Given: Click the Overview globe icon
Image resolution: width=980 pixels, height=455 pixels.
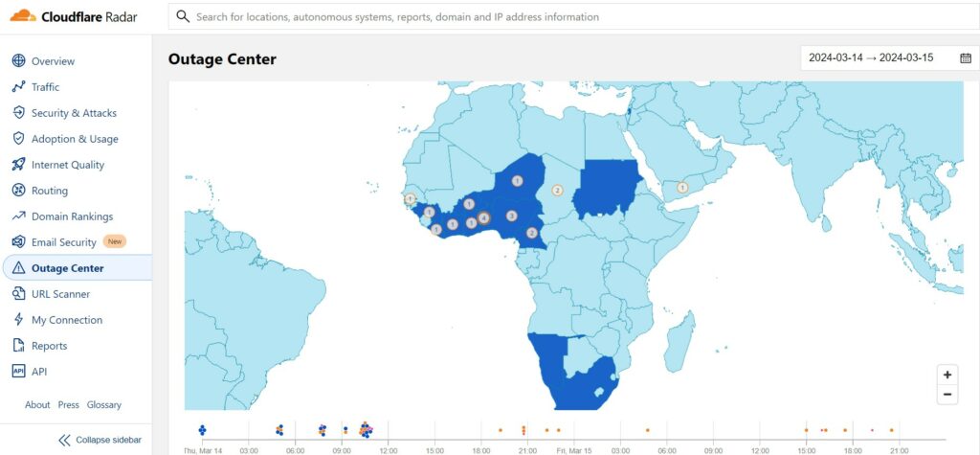Looking at the screenshot, I should coord(18,61).
